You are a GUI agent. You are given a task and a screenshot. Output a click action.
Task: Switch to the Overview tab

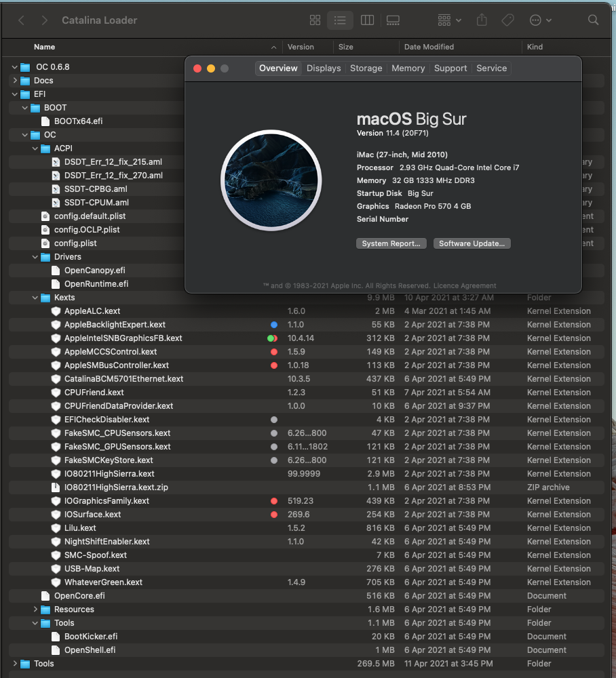278,68
